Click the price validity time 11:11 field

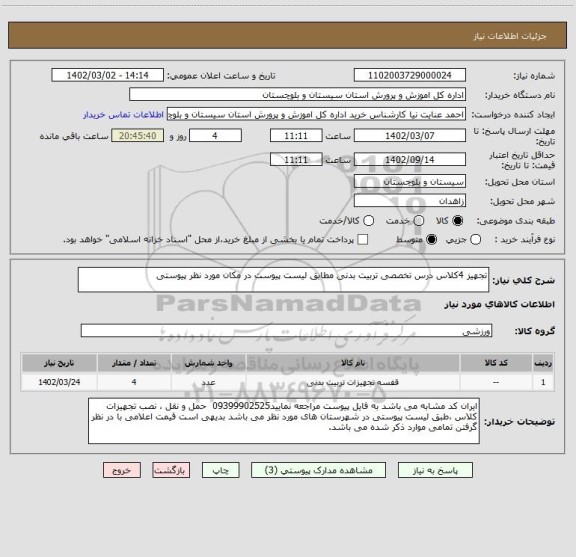(x=296, y=159)
